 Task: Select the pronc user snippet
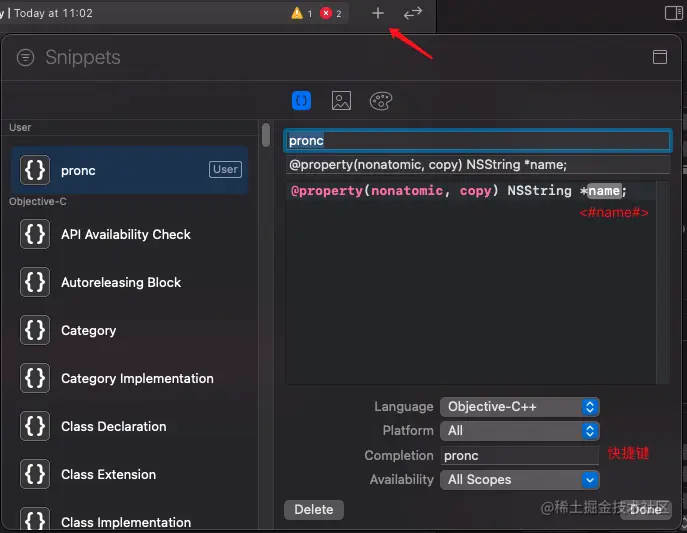[x=130, y=170]
